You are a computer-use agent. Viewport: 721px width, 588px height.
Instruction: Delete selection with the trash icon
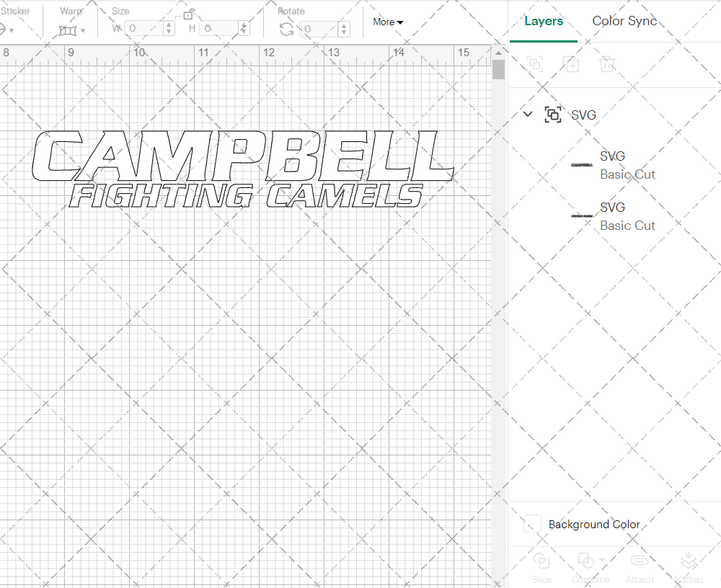pyautogui.click(x=608, y=64)
